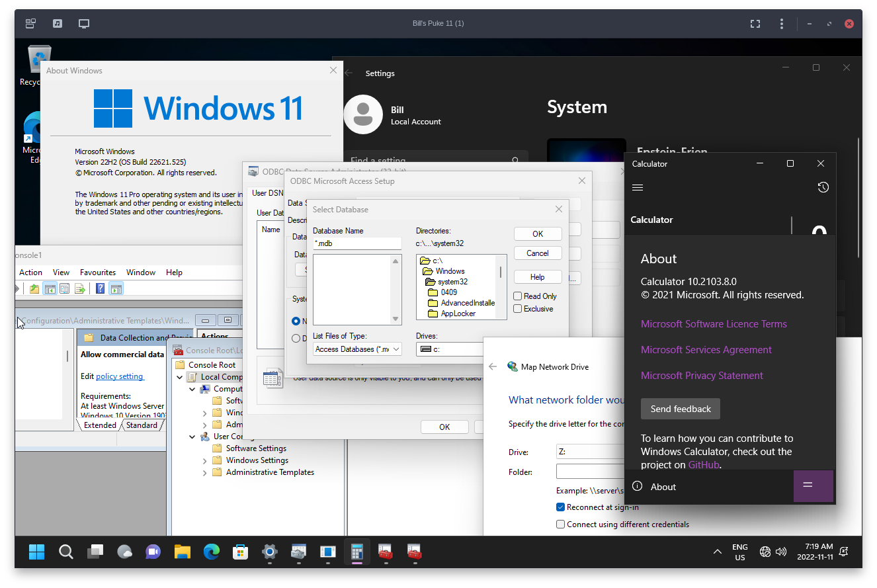877x588 pixels.
Task: Open the Chat camera icon on taskbar
Action: pos(153,551)
